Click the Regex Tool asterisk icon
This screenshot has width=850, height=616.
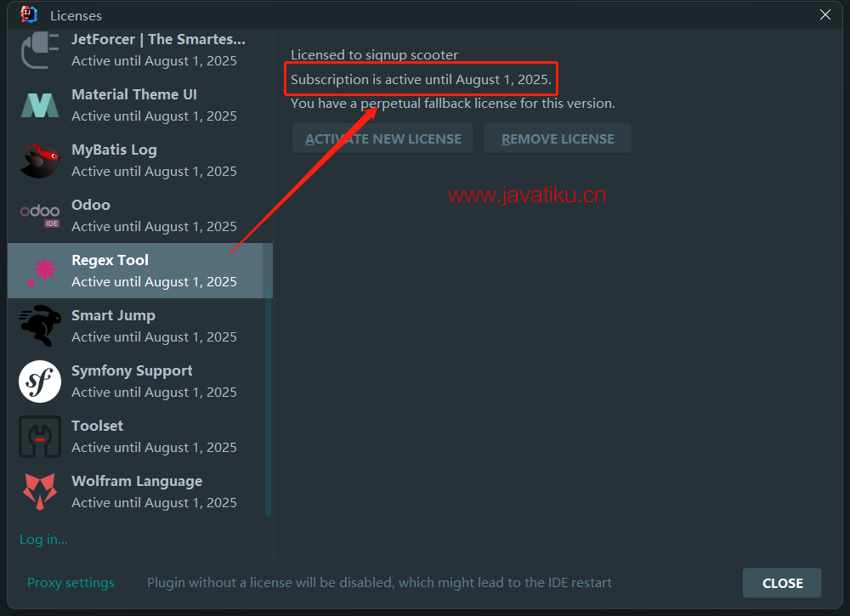click(x=41, y=271)
